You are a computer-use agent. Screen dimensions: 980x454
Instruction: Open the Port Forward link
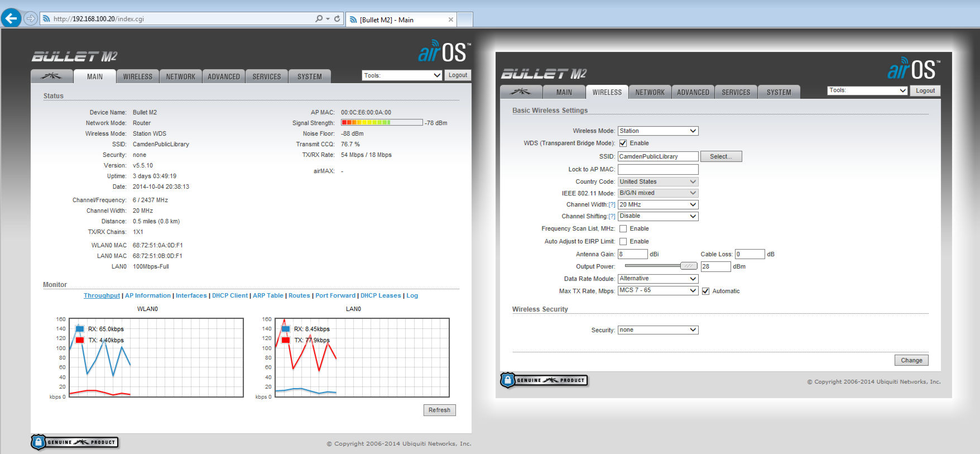(335, 295)
